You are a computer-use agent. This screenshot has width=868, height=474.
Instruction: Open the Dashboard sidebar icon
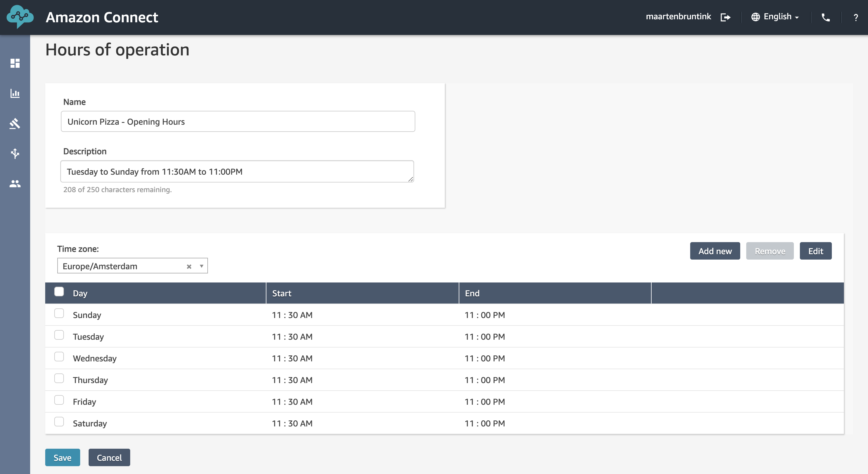pos(15,63)
